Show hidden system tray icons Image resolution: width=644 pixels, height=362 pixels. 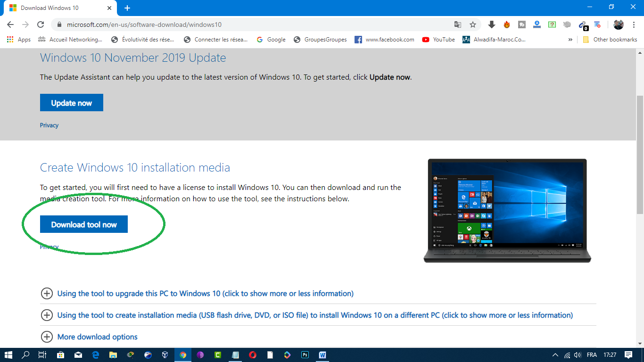pyautogui.click(x=555, y=355)
